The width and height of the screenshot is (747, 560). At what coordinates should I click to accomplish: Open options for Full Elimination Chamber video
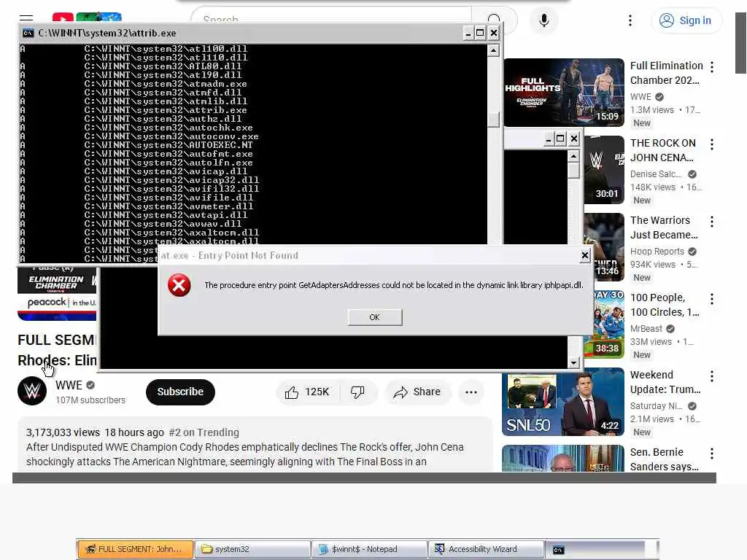pyautogui.click(x=712, y=67)
